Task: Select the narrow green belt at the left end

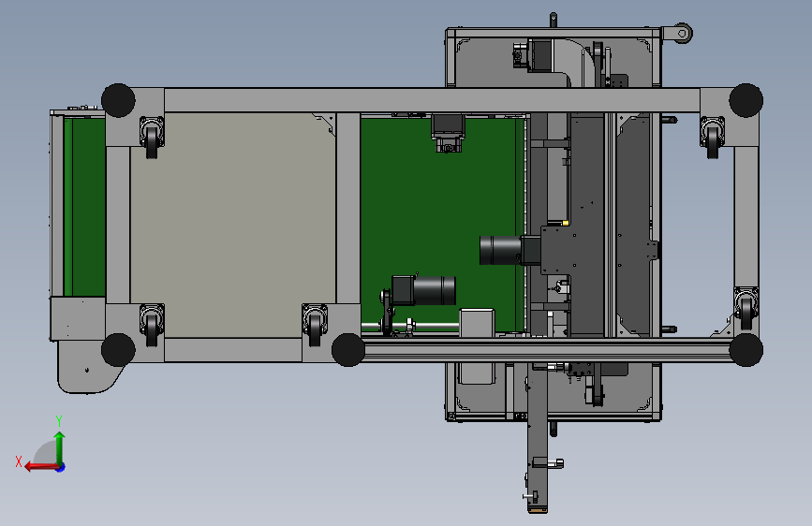Action: tap(84, 207)
